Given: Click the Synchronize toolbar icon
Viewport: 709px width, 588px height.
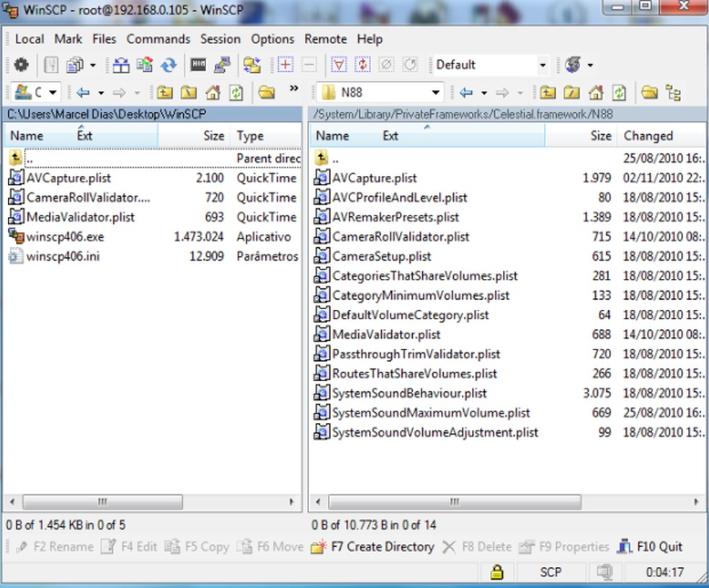Looking at the screenshot, I should tap(145, 65).
